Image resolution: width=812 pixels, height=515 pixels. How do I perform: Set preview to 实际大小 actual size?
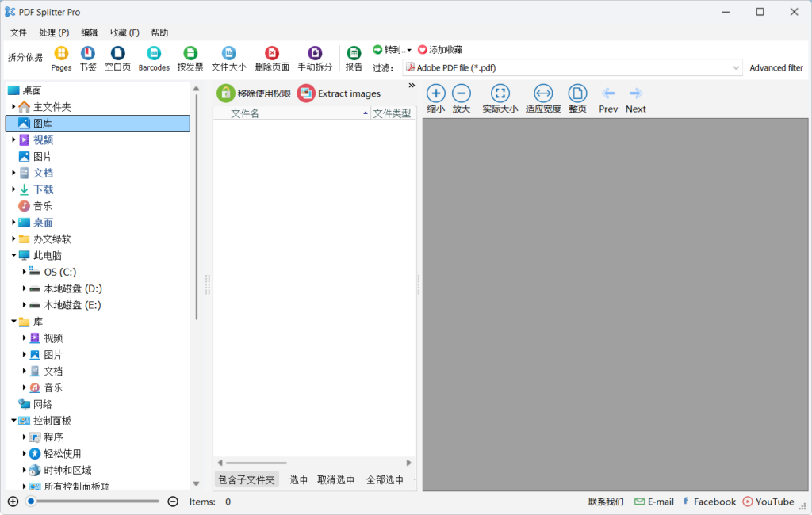coord(500,99)
